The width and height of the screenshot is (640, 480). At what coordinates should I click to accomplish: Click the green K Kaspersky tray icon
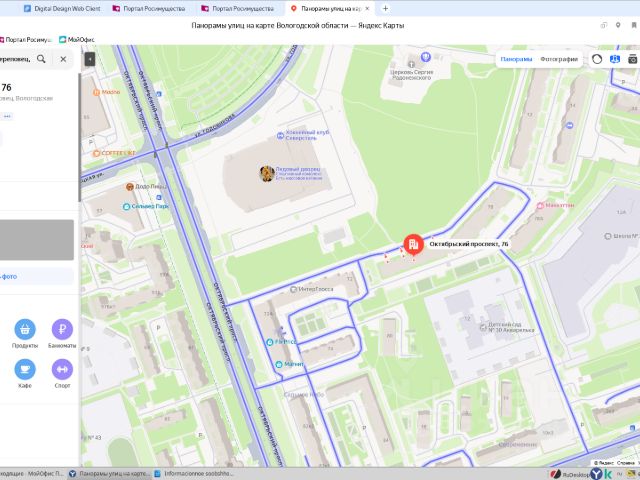click(608, 474)
